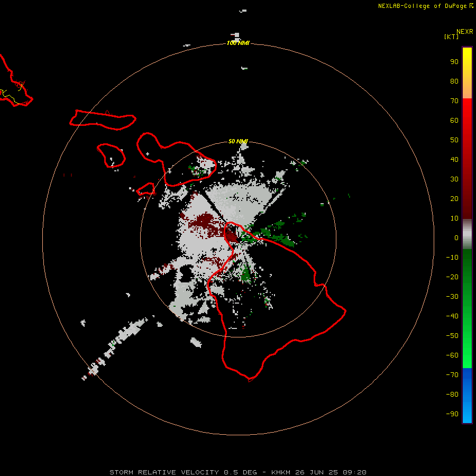476x476 pixels.
Task: Select the -80 value on velocity scale
Action: (452, 395)
